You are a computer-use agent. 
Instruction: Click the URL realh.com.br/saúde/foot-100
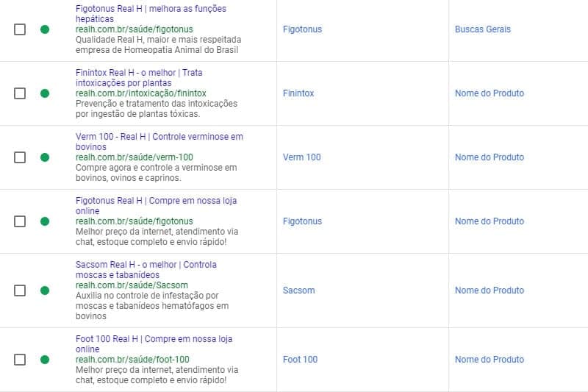pyautogui.click(x=132, y=360)
